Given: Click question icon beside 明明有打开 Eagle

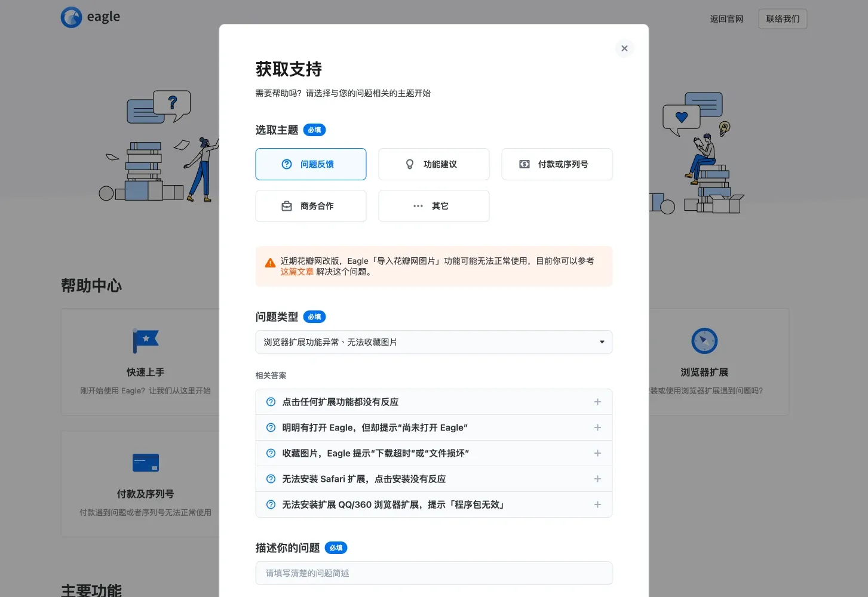Looking at the screenshot, I should (271, 427).
